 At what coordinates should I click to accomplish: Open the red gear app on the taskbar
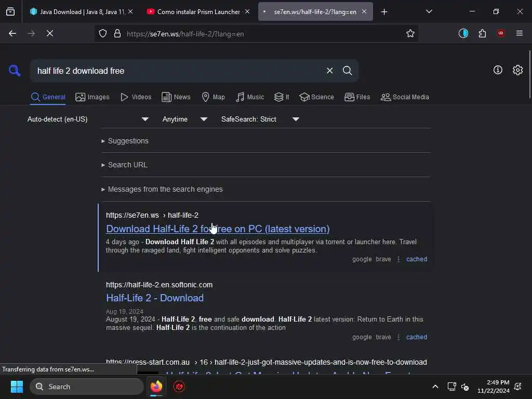pyautogui.click(x=179, y=387)
